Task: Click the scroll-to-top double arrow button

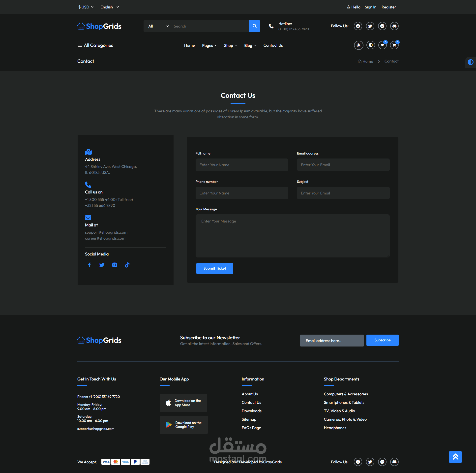Action: [x=455, y=457]
